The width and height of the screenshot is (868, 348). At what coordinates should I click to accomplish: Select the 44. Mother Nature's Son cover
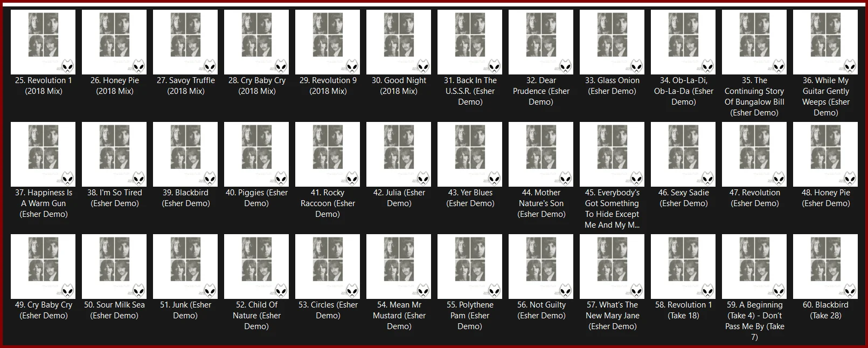[x=541, y=154]
